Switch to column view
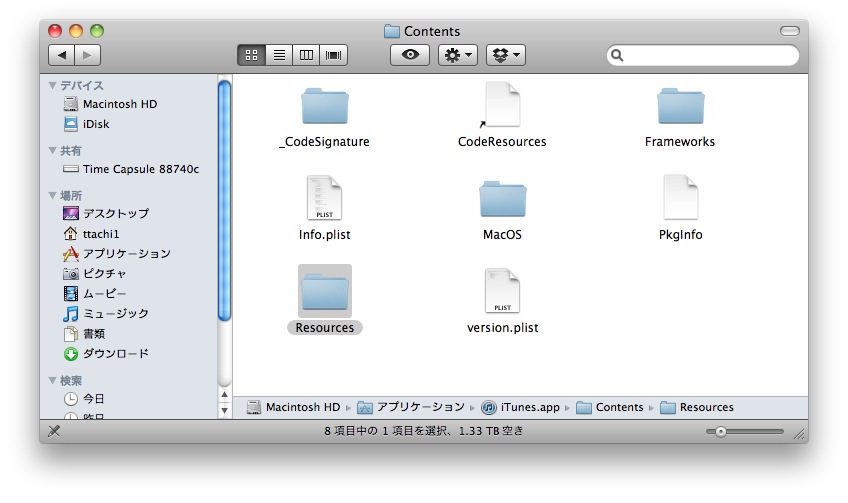 click(306, 56)
